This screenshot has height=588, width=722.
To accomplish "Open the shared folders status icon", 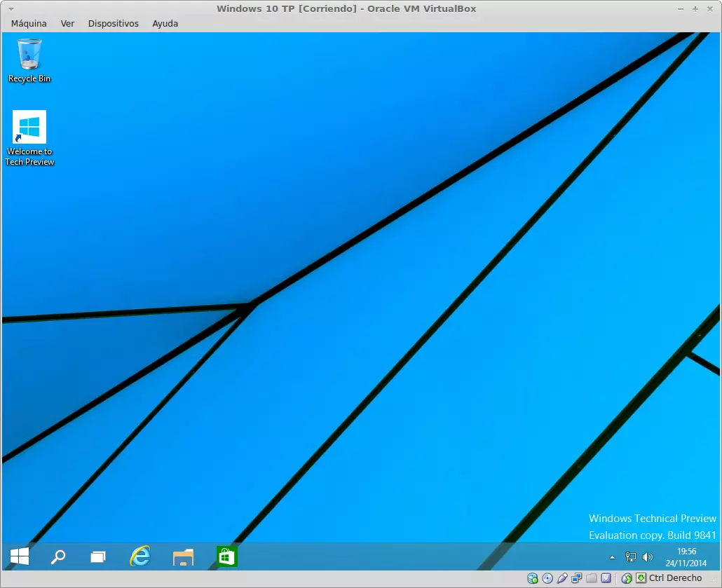I will tap(592, 578).
